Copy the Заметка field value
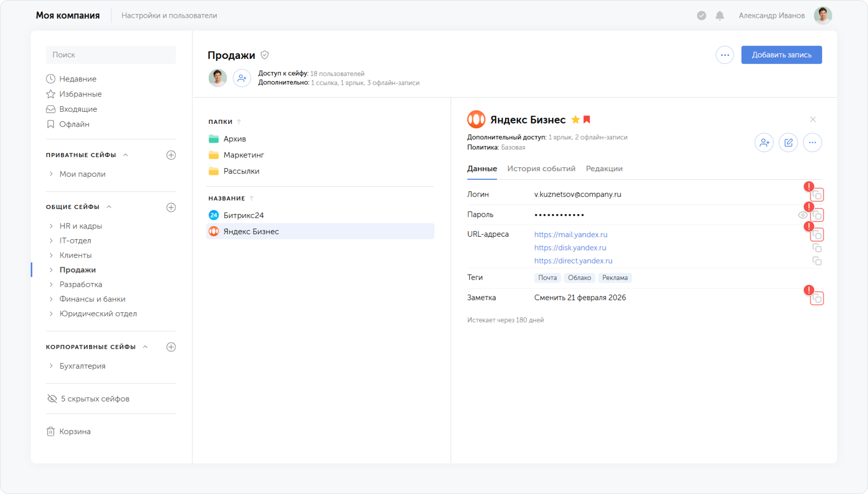 tap(817, 298)
